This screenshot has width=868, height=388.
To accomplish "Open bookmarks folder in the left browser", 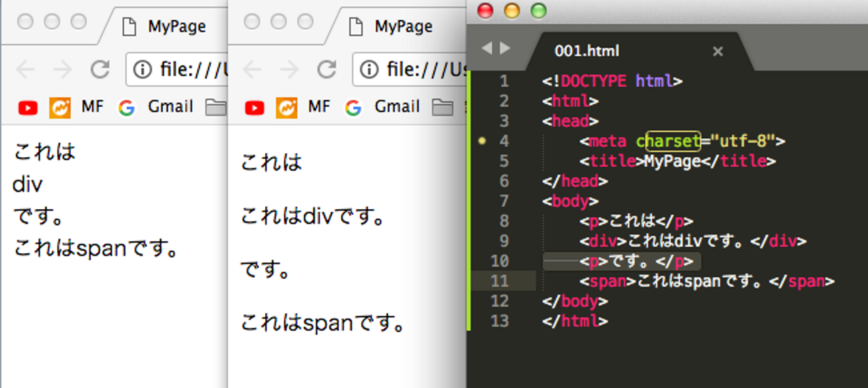I will 215,108.
